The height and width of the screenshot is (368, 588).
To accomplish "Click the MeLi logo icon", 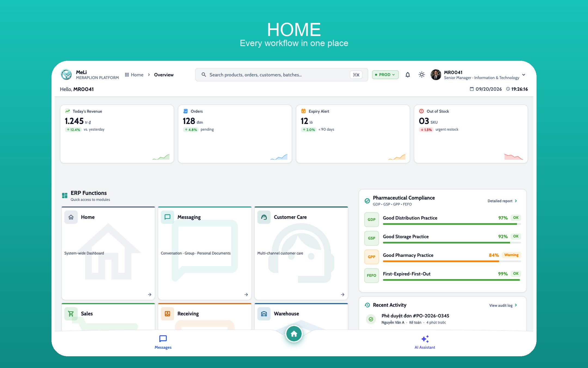I will click(66, 74).
